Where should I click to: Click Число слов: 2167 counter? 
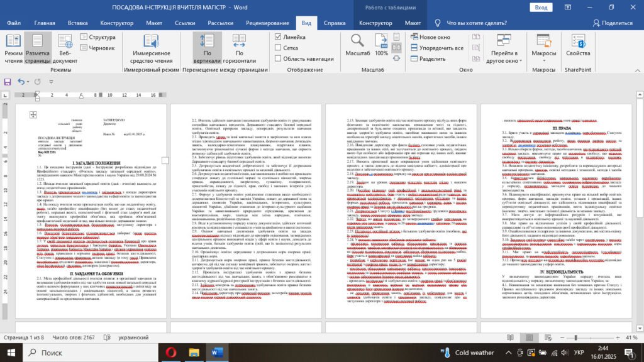tap(74, 337)
